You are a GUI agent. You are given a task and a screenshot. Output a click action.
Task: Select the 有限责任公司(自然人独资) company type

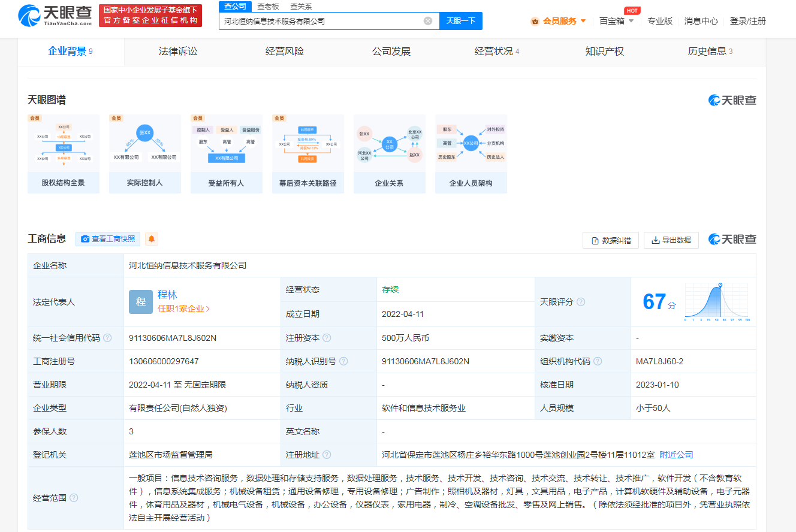[x=178, y=408]
